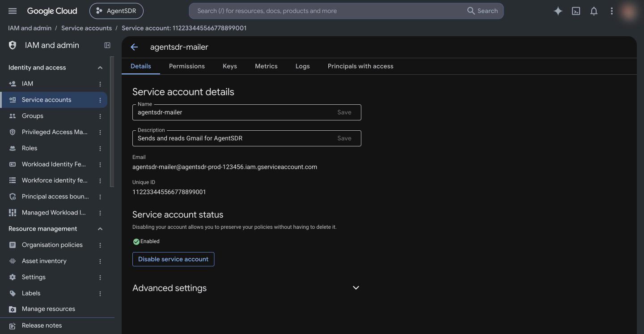The image size is (644, 334).
Task: Open the Labels item's three-dot menu
Action: point(100,293)
